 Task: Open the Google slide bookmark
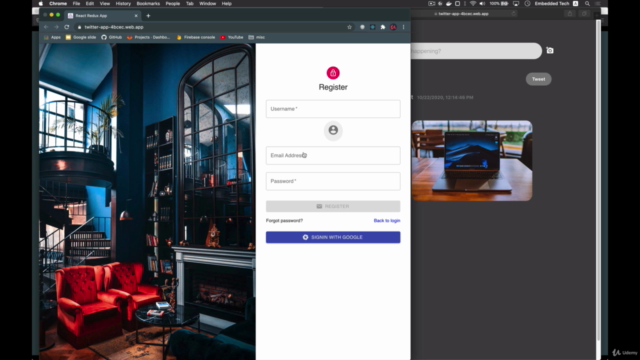pos(81,37)
